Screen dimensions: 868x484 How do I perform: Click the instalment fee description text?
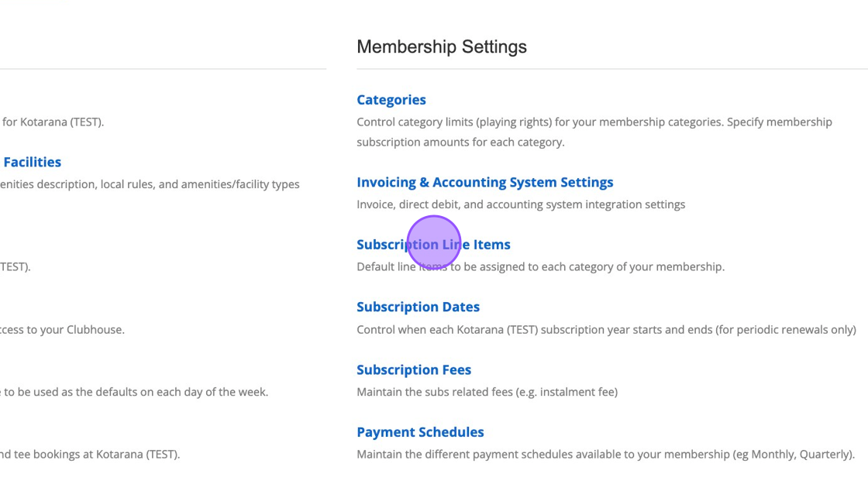point(487,392)
